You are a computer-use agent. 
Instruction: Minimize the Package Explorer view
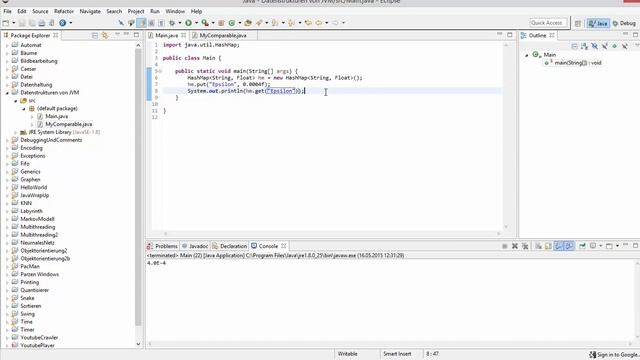126,35
